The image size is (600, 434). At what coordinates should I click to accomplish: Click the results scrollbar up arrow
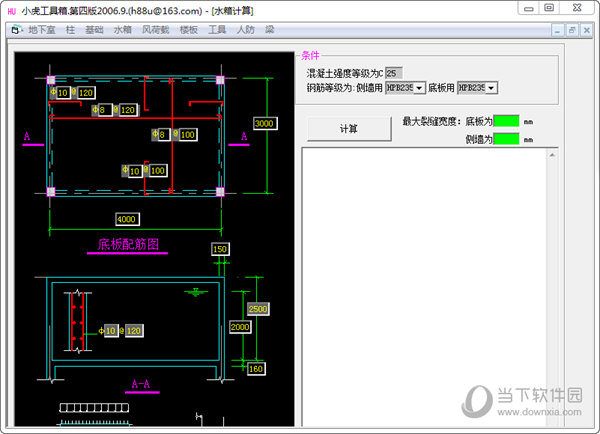point(552,155)
